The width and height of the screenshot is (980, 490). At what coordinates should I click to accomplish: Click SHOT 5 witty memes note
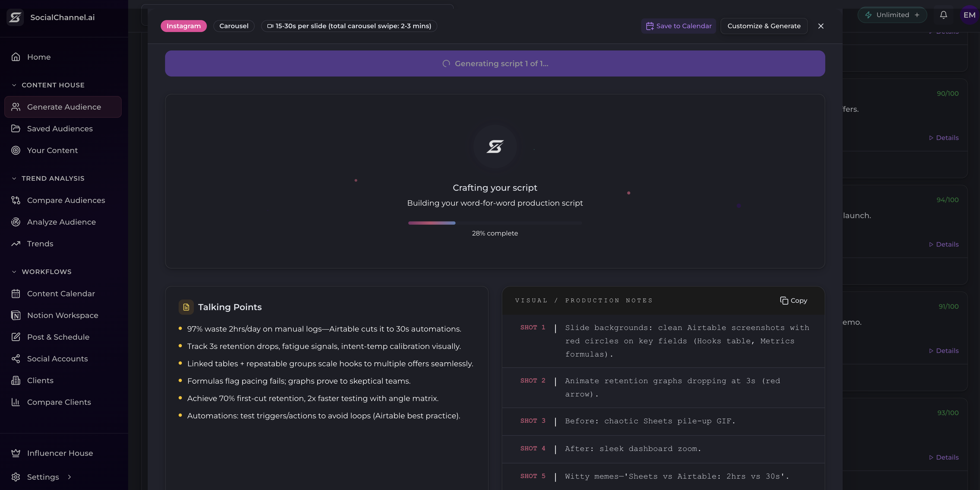[x=663, y=476]
